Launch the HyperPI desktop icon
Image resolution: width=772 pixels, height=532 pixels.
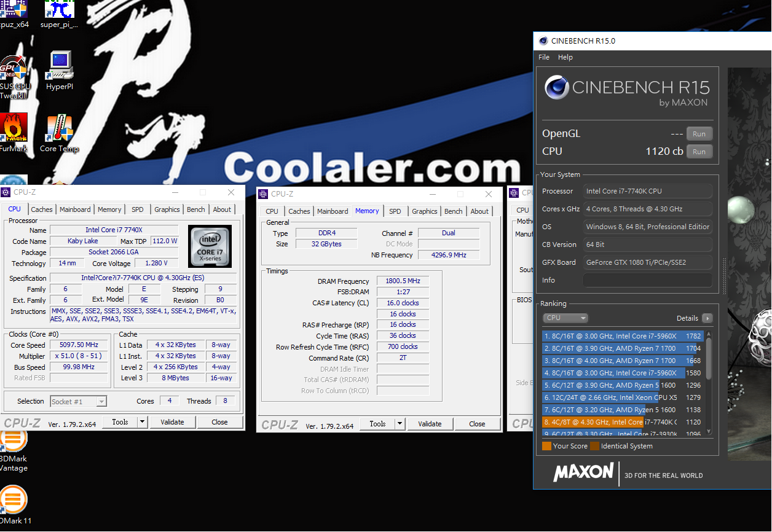60,71
